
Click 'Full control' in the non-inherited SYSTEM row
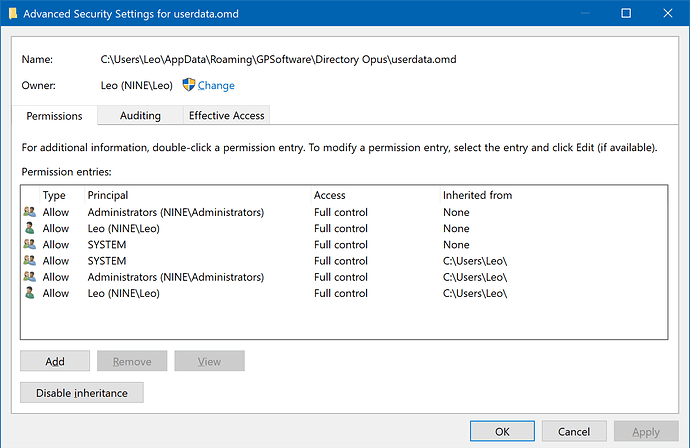click(341, 245)
